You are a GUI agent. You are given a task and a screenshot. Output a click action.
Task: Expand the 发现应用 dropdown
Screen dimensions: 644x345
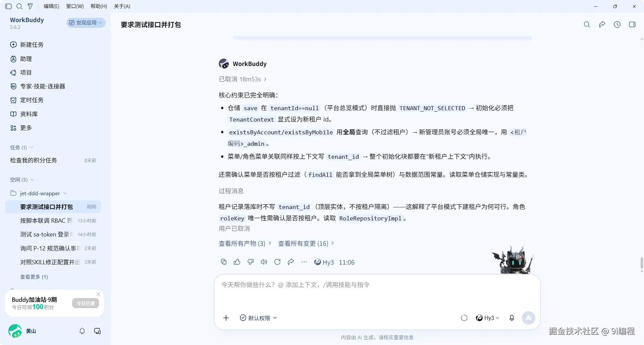coord(86,23)
